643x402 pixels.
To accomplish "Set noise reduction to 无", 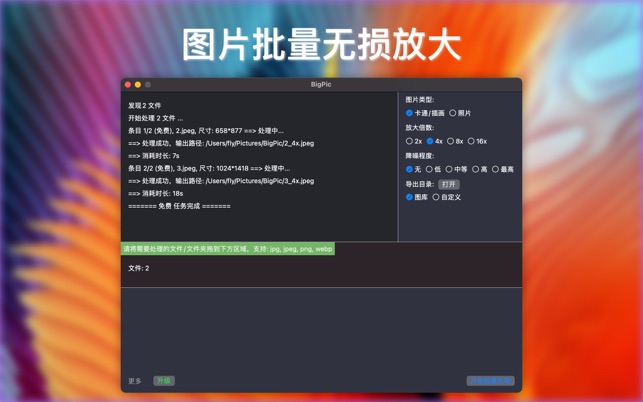I will pyautogui.click(x=410, y=169).
